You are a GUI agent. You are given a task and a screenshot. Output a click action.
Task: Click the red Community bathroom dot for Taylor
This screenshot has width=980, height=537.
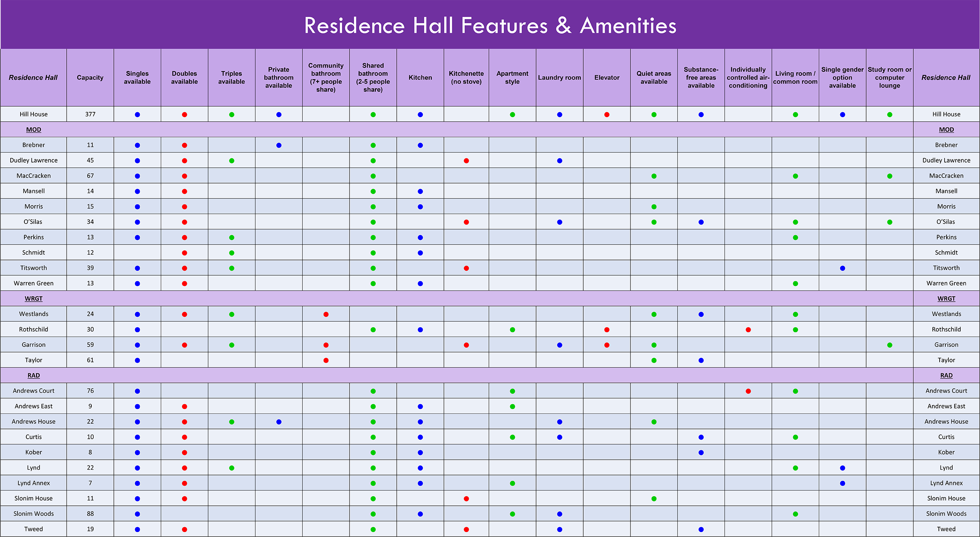(326, 360)
